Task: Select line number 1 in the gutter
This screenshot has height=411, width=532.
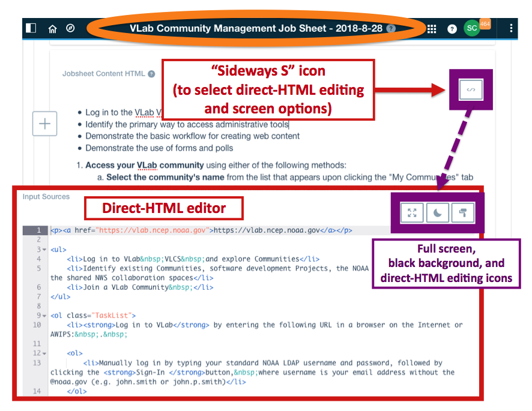Action: pyautogui.click(x=38, y=230)
